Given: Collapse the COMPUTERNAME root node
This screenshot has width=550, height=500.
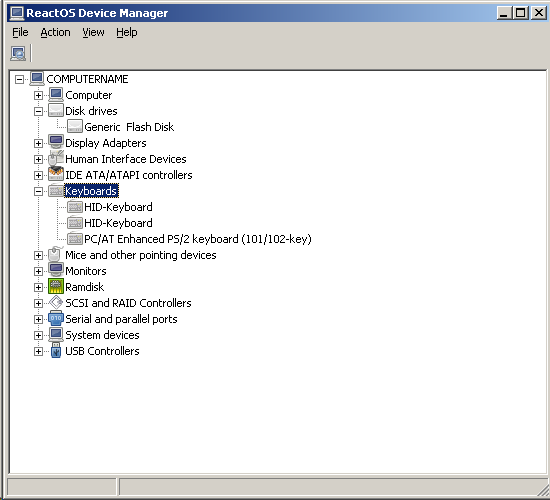Looking at the screenshot, I should point(19,79).
